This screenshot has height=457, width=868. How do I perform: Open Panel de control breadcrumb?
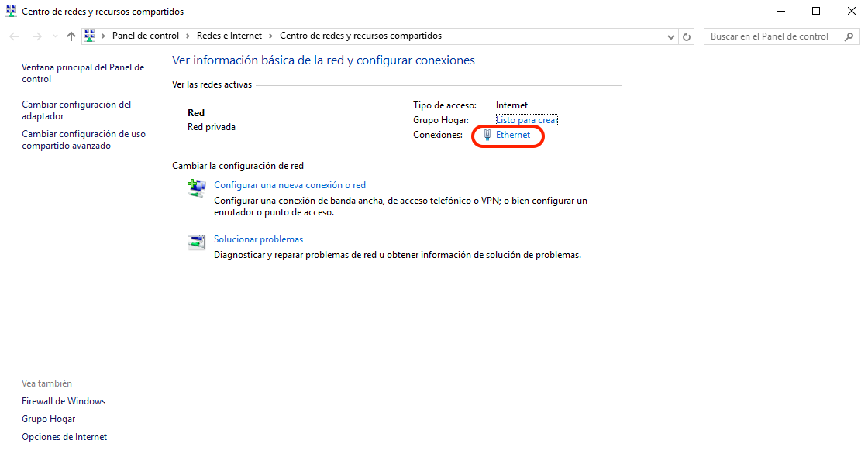pyautogui.click(x=146, y=36)
